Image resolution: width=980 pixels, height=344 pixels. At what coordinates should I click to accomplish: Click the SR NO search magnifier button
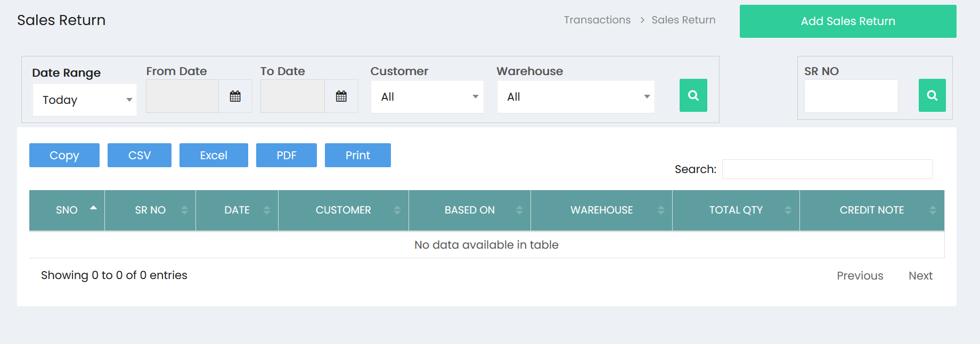[932, 95]
